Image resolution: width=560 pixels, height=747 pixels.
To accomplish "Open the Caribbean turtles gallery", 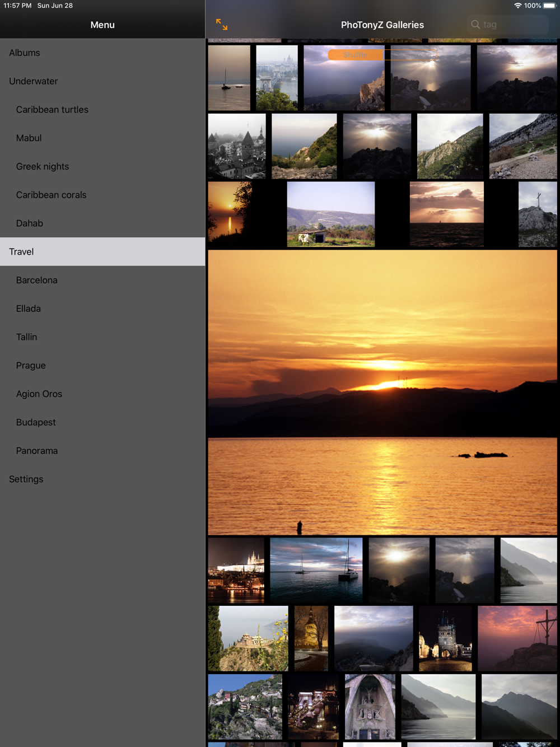I will click(102, 110).
